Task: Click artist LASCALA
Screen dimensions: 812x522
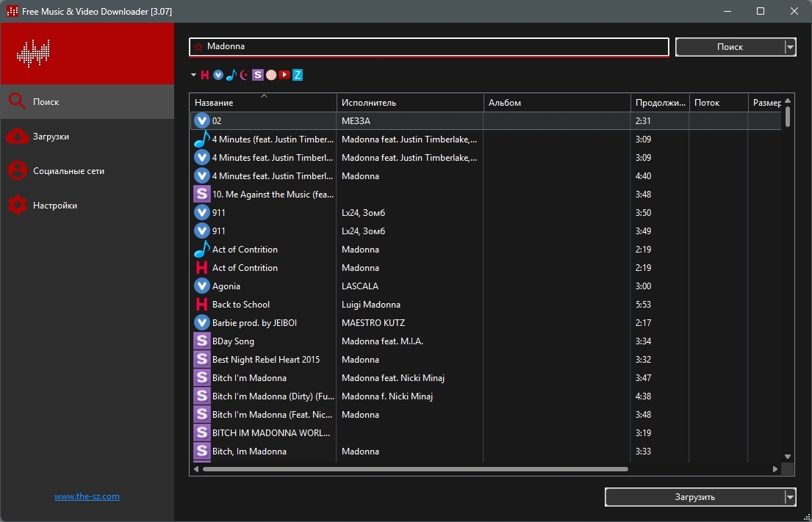Action: pyautogui.click(x=360, y=286)
